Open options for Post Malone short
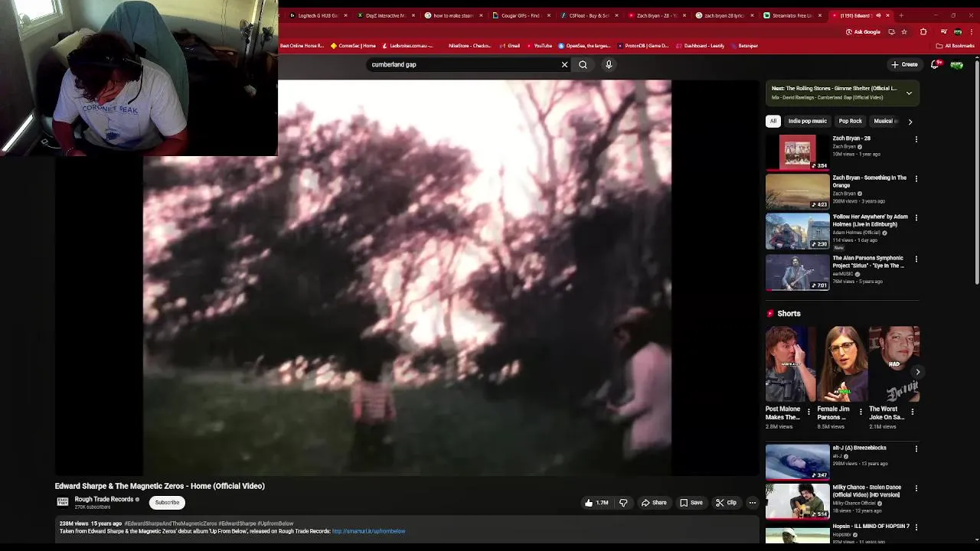The height and width of the screenshot is (551, 980). pyautogui.click(x=808, y=412)
